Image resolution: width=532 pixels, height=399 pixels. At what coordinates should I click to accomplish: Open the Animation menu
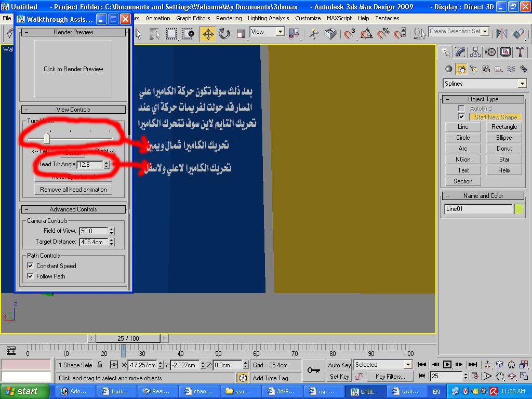[158, 18]
